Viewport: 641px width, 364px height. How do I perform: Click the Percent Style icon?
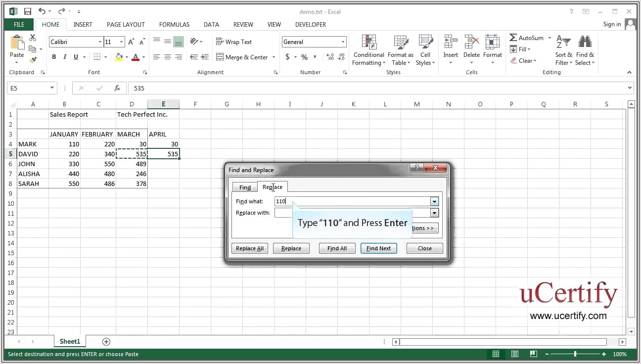click(304, 57)
